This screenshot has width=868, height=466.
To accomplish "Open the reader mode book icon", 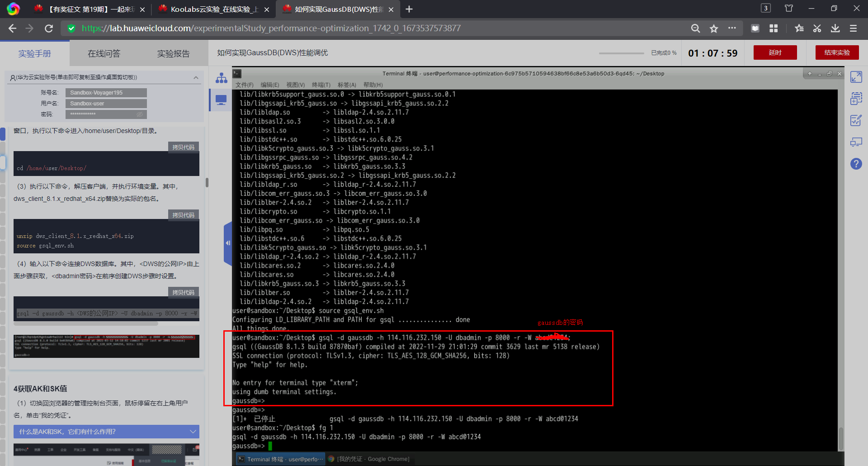I will pyautogui.click(x=755, y=29).
